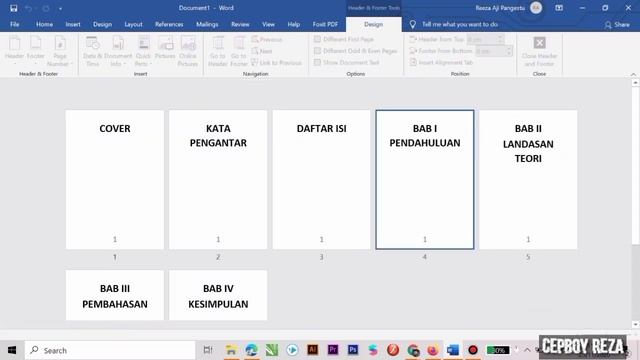Open the File tab
Image resolution: width=640 pixels, height=360 pixels.
(x=15, y=24)
